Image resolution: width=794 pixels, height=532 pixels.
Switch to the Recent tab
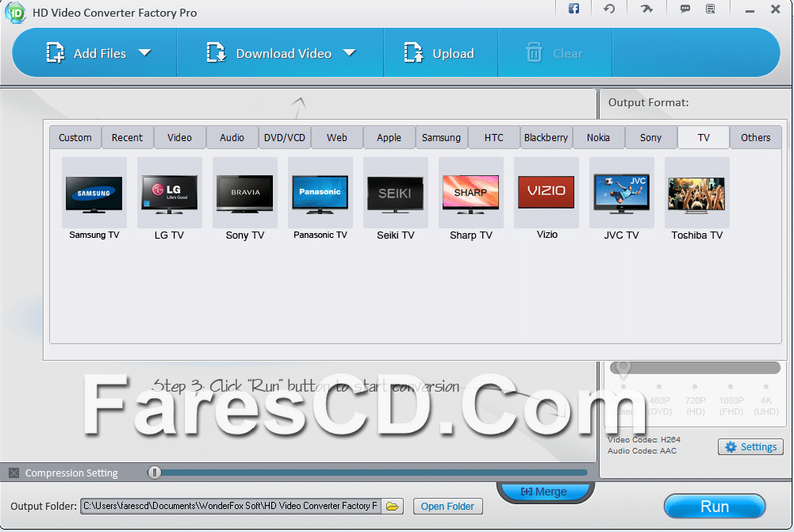(128, 138)
